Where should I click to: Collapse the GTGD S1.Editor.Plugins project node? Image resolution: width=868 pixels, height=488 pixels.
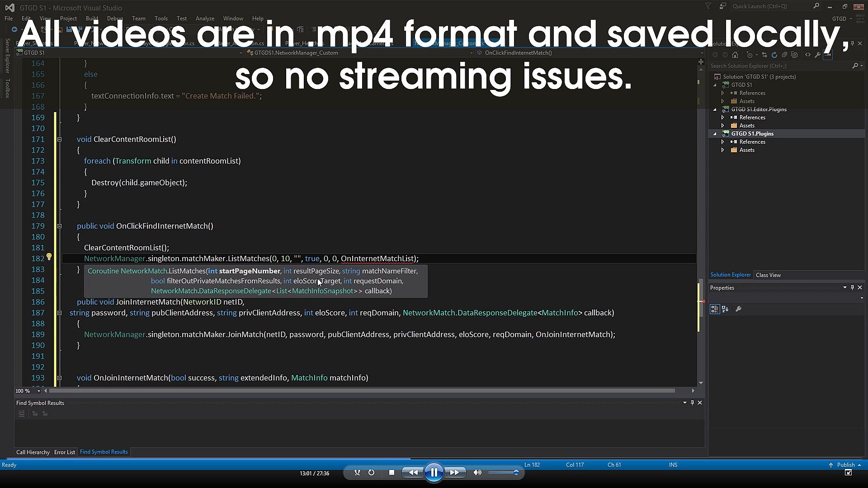coord(715,109)
